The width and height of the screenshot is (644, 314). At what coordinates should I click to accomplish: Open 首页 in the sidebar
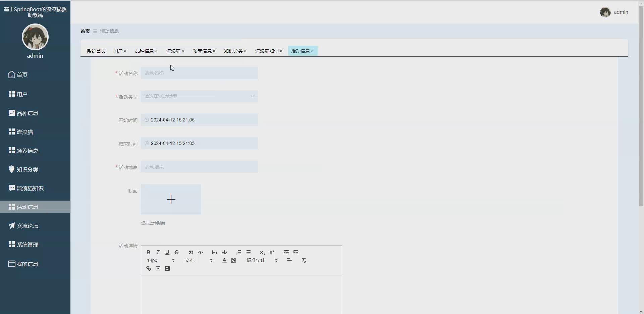tap(35, 75)
